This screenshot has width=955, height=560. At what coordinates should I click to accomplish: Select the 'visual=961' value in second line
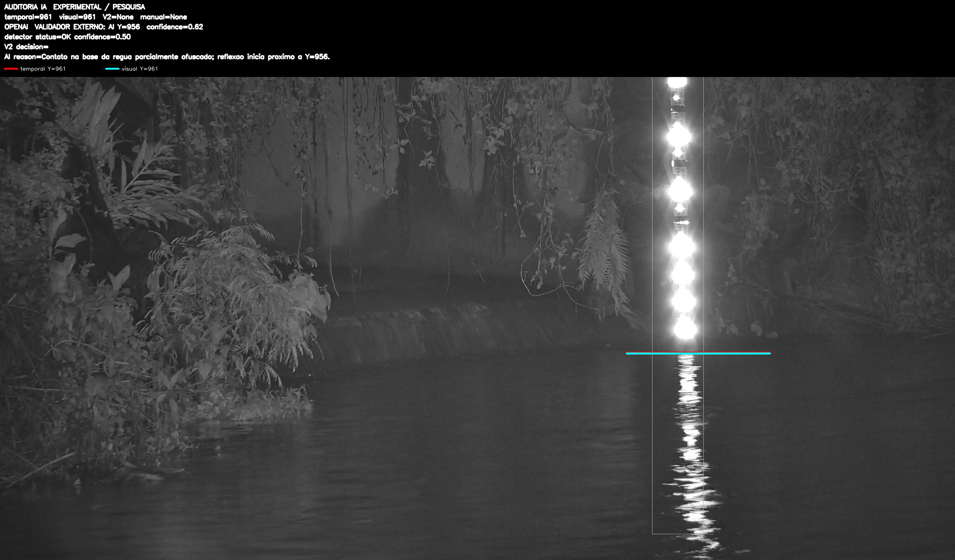coord(77,17)
